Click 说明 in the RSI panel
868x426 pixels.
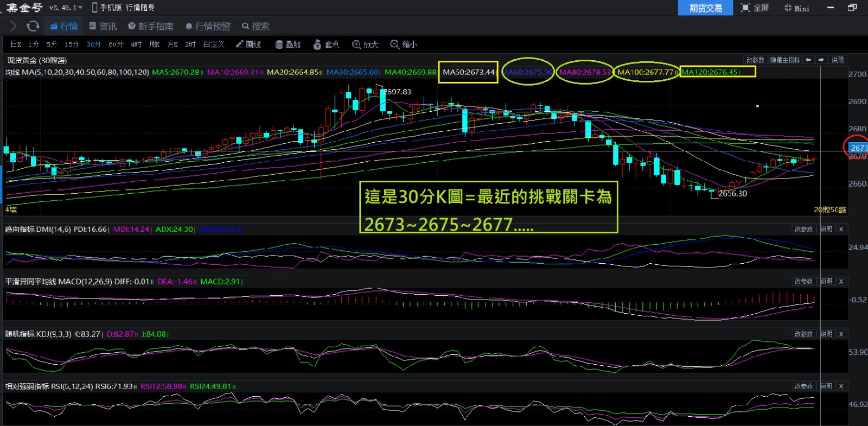point(826,386)
